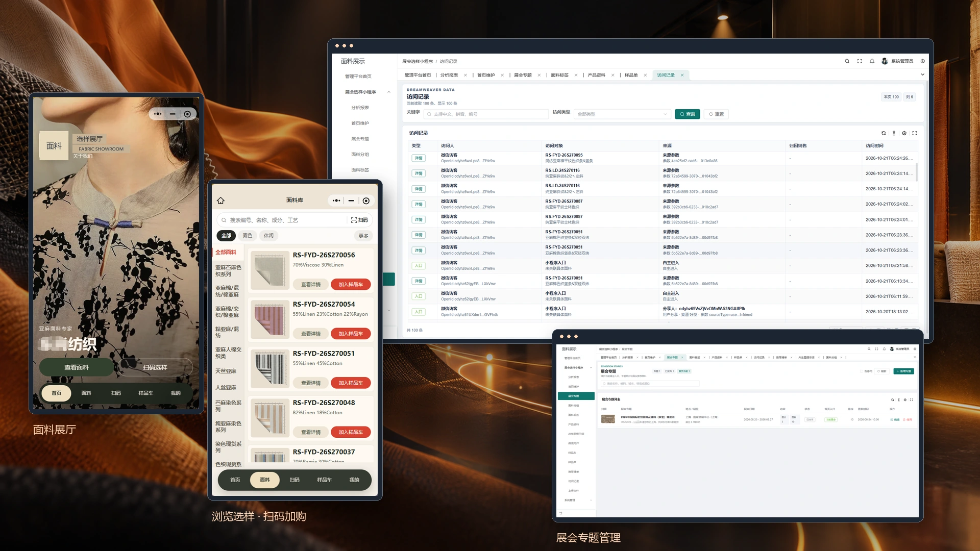The height and width of the screenshot is (551, 980).
Task: Open the notification bell in the 访问记录 window
Action: coord(872,61)
